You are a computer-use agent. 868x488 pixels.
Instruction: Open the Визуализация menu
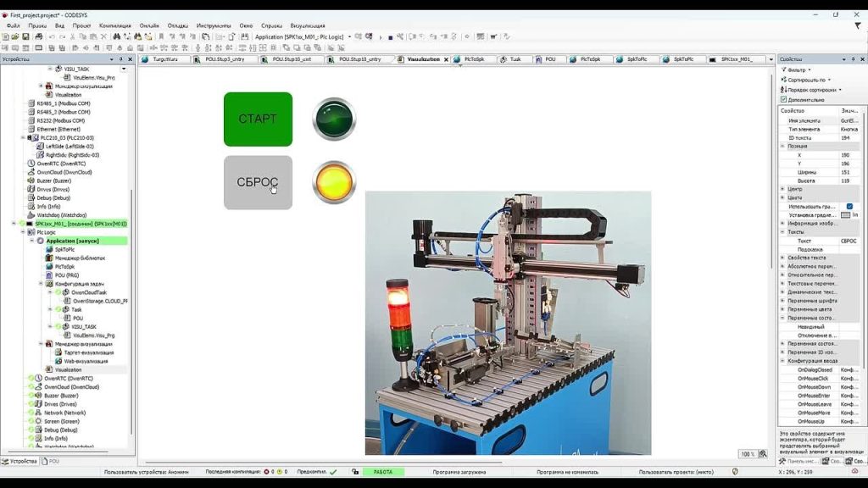click(307, 25)
